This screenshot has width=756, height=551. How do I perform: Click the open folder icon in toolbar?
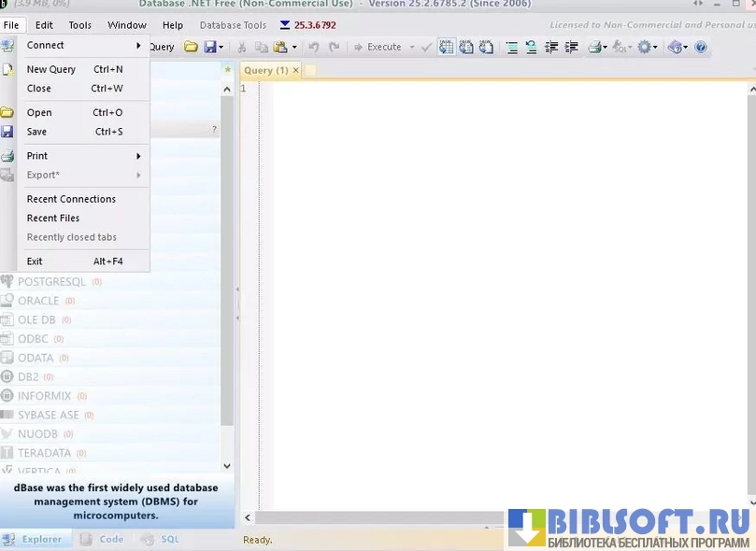pyautogui.click(x=191, y=47)
